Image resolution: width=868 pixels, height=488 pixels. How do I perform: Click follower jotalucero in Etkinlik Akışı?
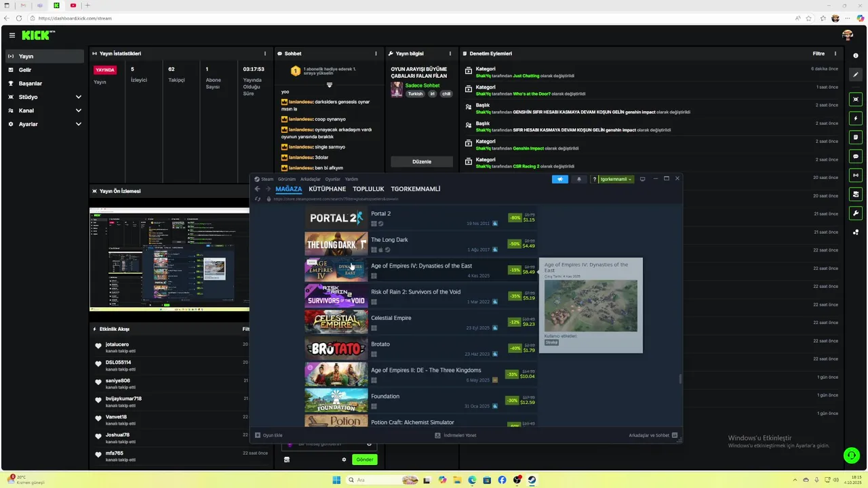coord(117,344)
